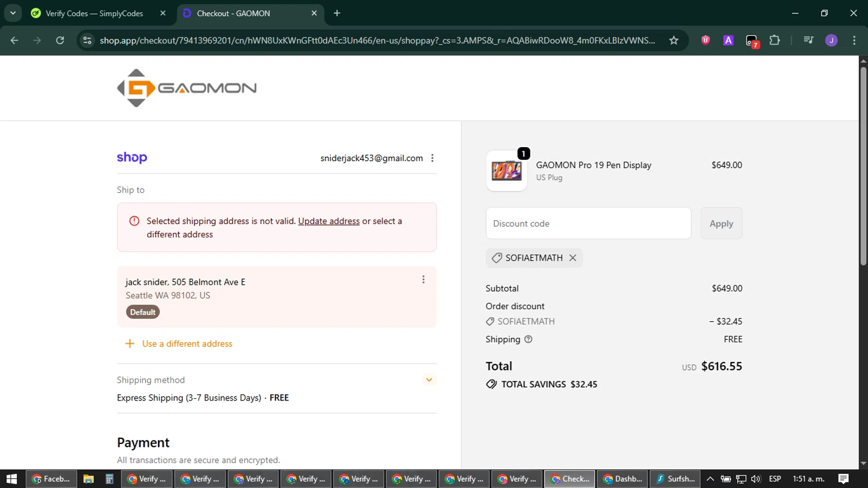Click the shop.app URL address bar
The image size is (868, 488).
click(377, 40)
